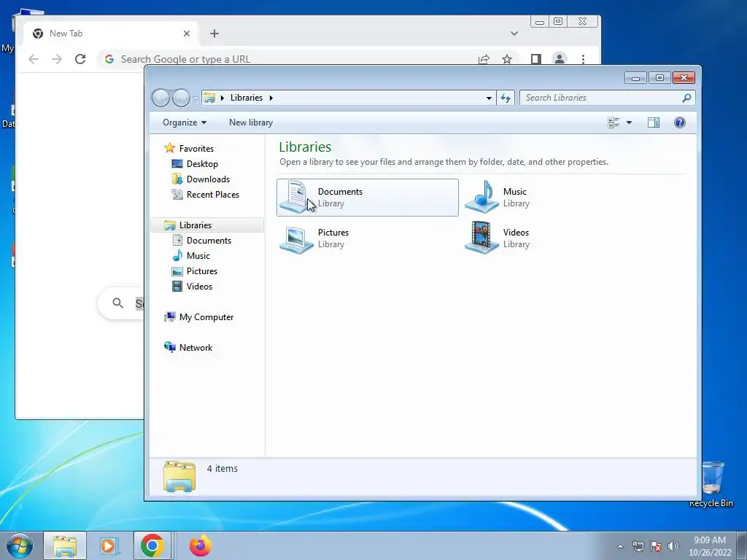
Task: Open the Organize menu
Action: point(185,122)
